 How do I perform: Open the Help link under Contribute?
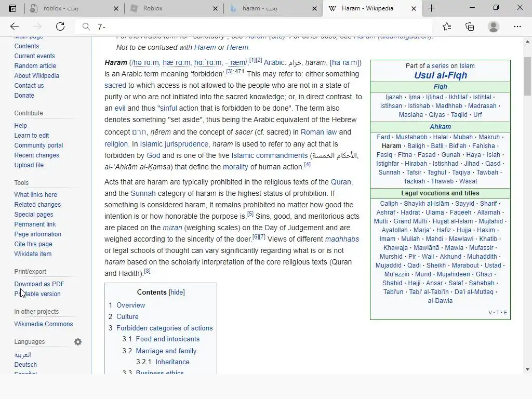tap(20, 126)
